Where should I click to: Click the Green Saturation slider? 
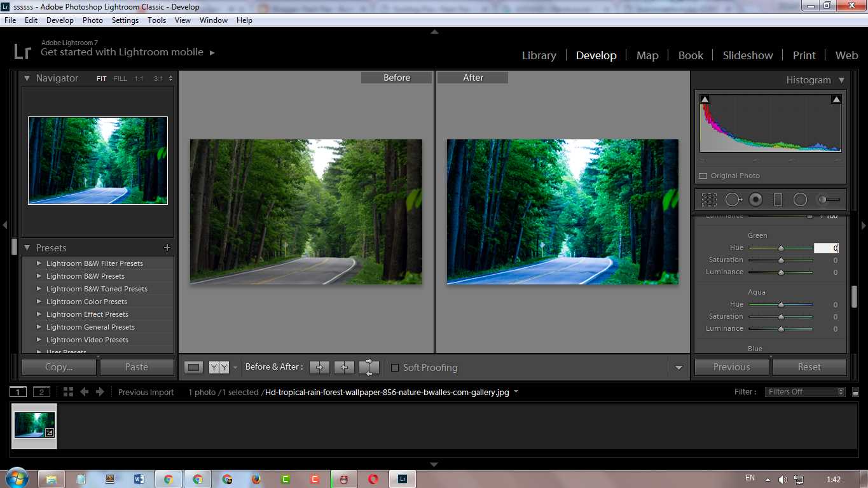[x=781, y=260]
